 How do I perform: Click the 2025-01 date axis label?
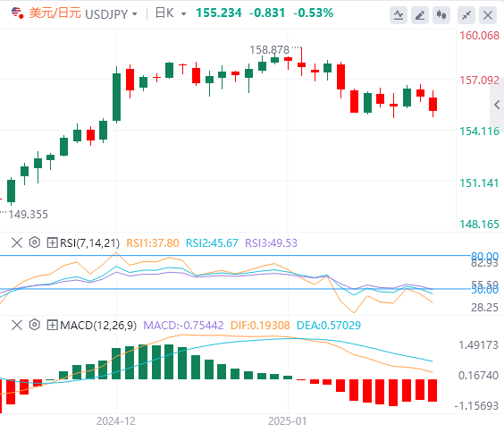coord(288,421)
